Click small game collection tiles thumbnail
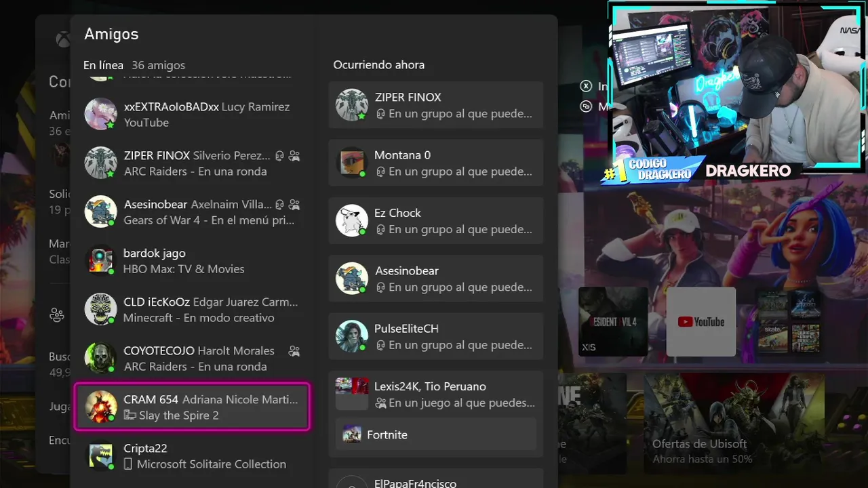Viewport: 868px width, 488px height. tap(789, 321)
